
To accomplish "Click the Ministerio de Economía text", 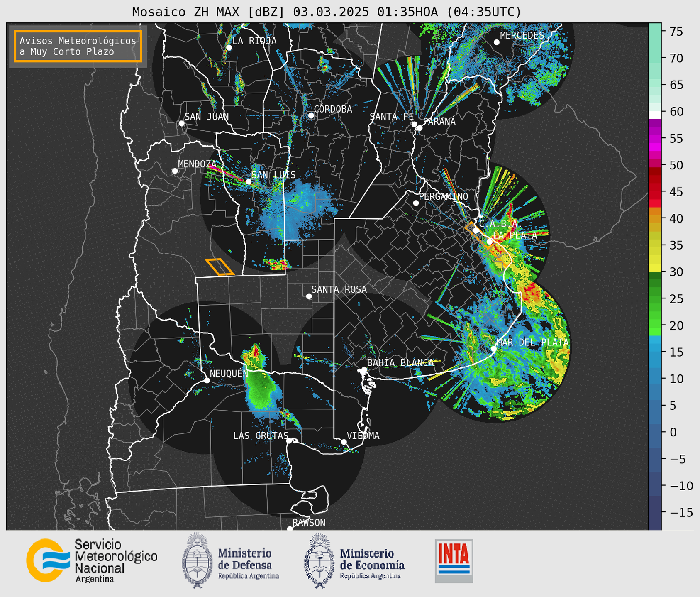I will pyautogui.click(x=372, y=563).
